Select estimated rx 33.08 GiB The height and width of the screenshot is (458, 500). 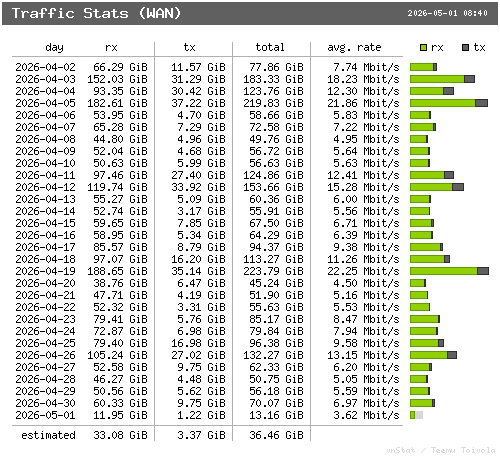(120, 435)
